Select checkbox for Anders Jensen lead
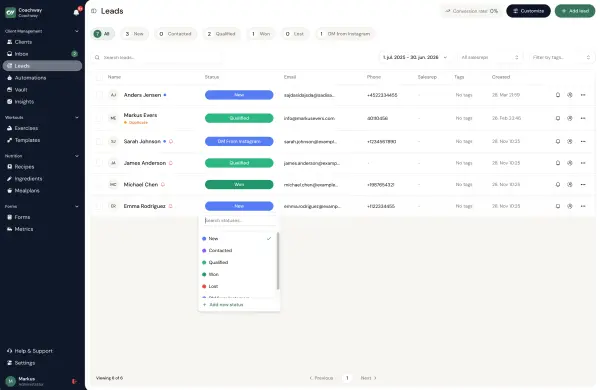This screenshot has height=390, width=600. (x=99, y=95)
